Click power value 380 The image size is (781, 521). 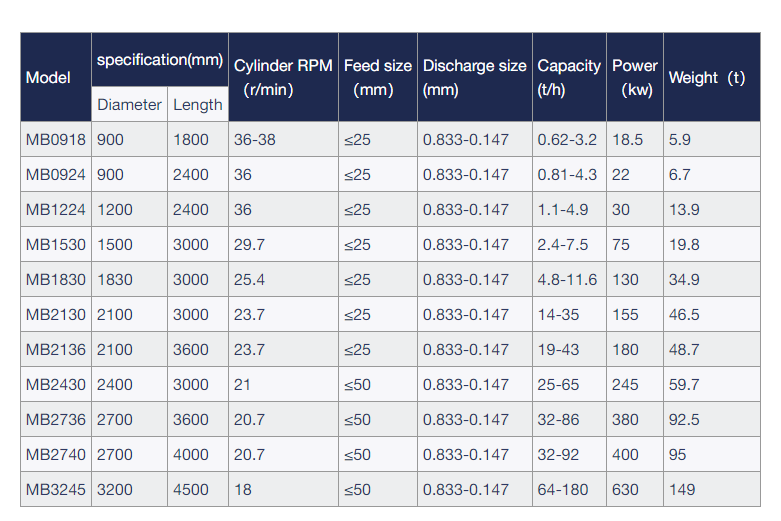coord(635,419)
